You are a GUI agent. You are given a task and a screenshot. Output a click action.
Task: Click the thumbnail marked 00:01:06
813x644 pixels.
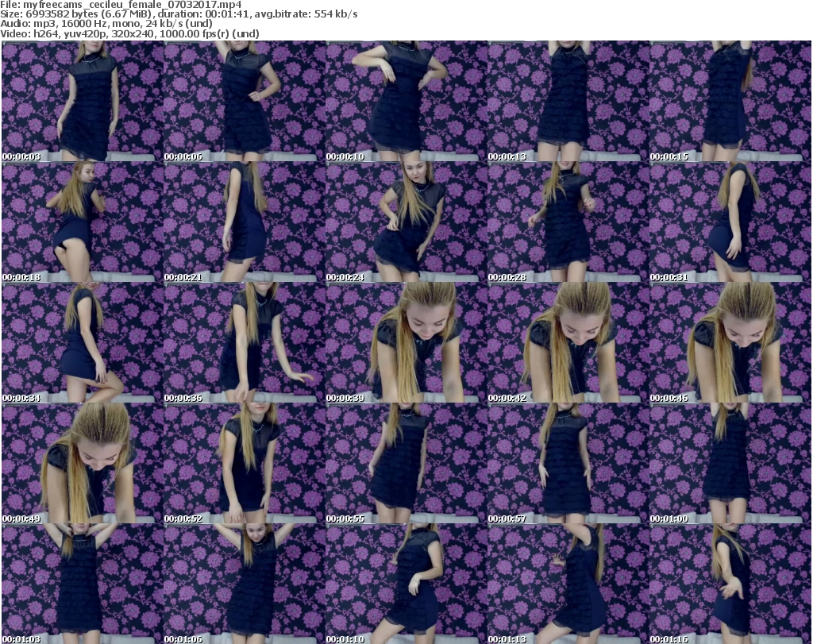point(245,584)
